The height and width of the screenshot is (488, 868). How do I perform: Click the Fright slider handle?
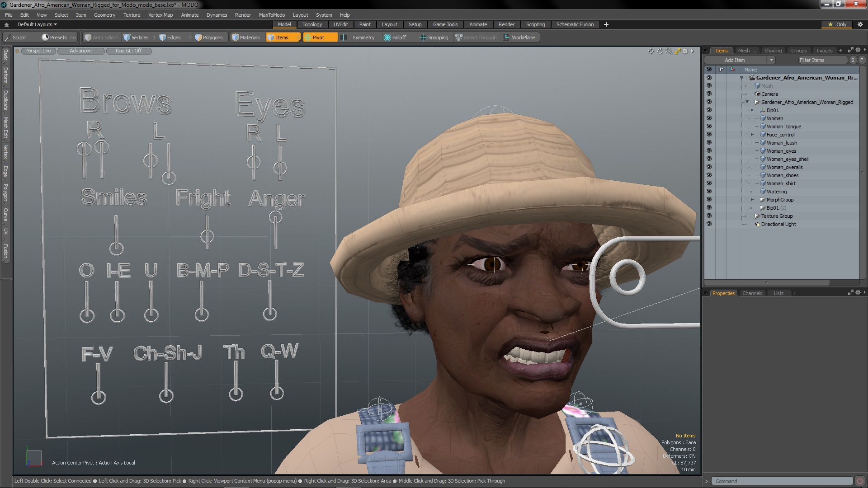point(207,236)
